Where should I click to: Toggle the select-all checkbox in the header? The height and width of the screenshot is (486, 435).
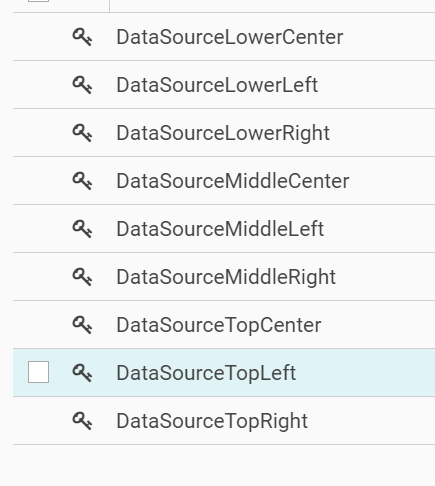click(x=38, y=1)
